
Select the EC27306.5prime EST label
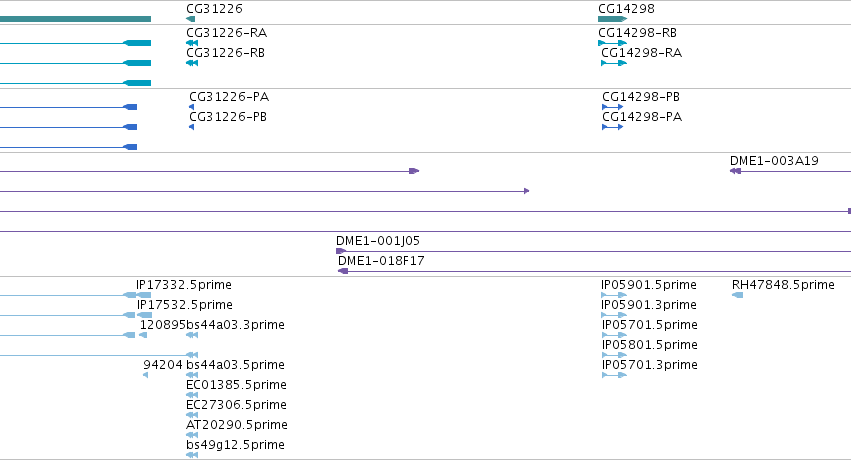coord(236,405)
